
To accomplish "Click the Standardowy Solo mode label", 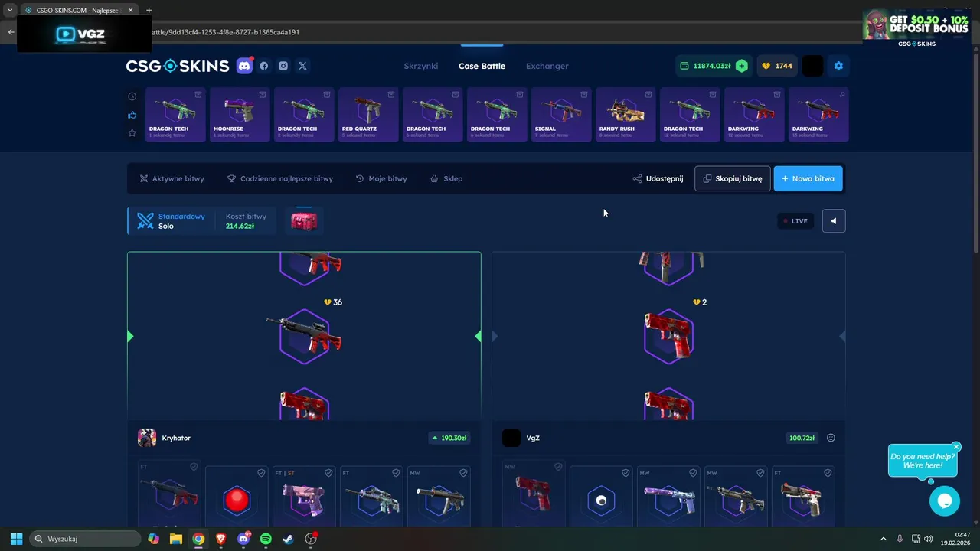I will click(x=170, y=221).
